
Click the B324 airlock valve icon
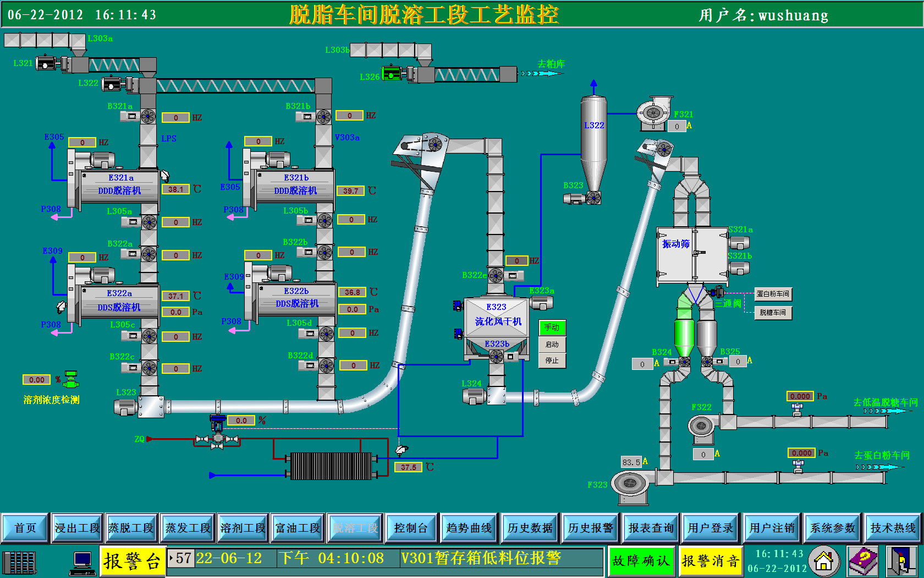tap(684, 362)
